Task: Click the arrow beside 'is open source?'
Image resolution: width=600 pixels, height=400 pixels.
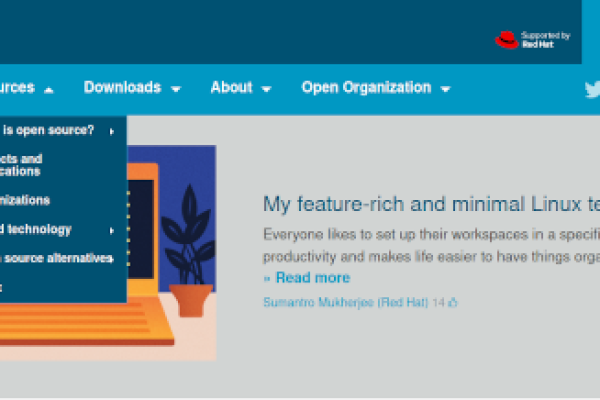Action: (112, 130)
